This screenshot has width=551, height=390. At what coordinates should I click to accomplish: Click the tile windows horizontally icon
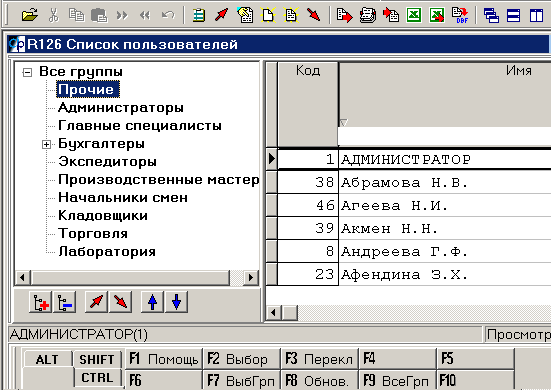point(513,15)
